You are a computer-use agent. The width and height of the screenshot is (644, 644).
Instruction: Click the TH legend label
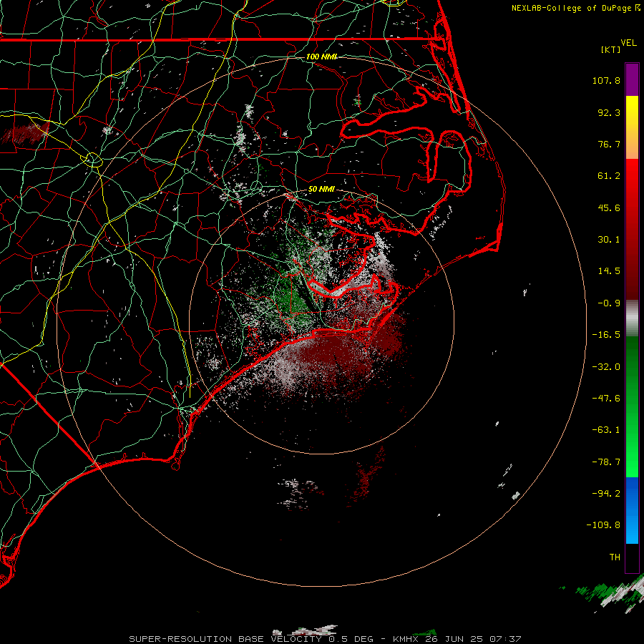(x=615, y=557)
